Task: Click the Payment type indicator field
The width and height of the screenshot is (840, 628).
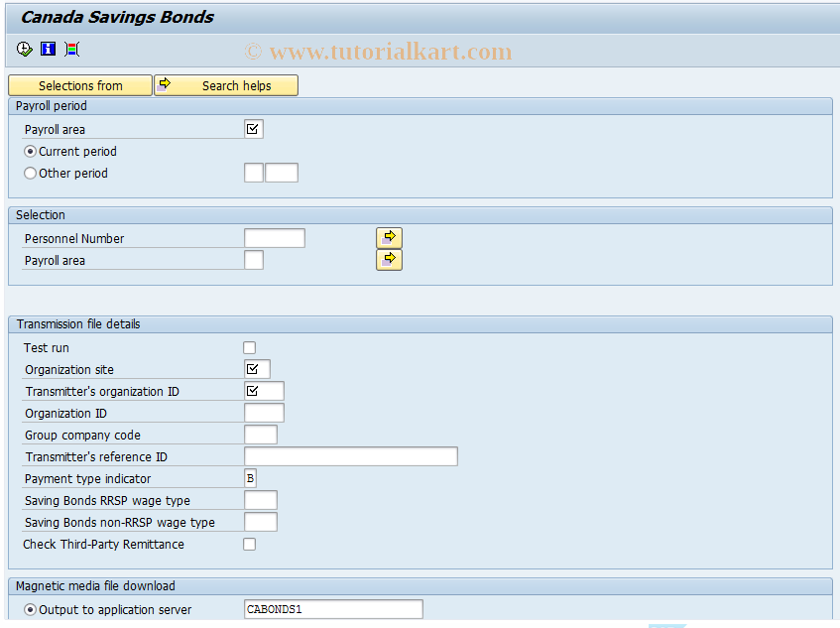Action: (x=250, y=478)
